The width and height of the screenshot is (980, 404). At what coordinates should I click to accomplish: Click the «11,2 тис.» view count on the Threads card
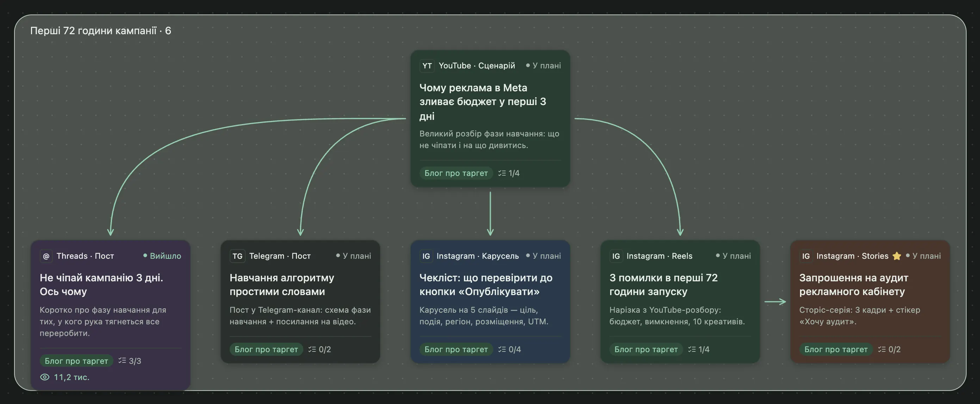pyautogui.click(x=72, y=377)
